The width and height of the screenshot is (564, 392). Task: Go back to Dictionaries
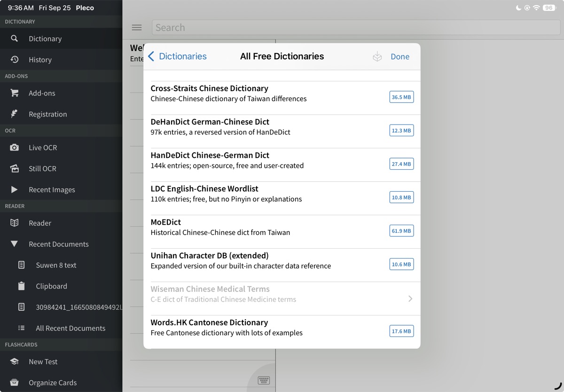click(x=177, y=56)
